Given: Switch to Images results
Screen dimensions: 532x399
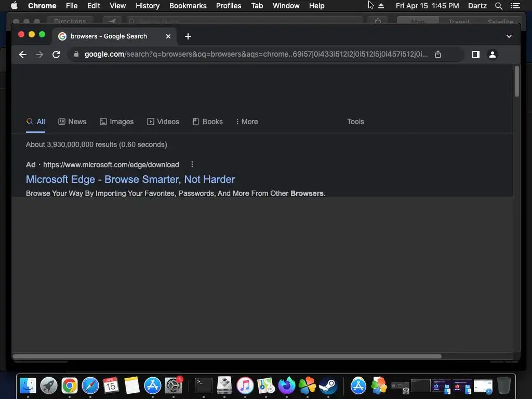Looking at the screenshot, I should (x=117, y=122).
